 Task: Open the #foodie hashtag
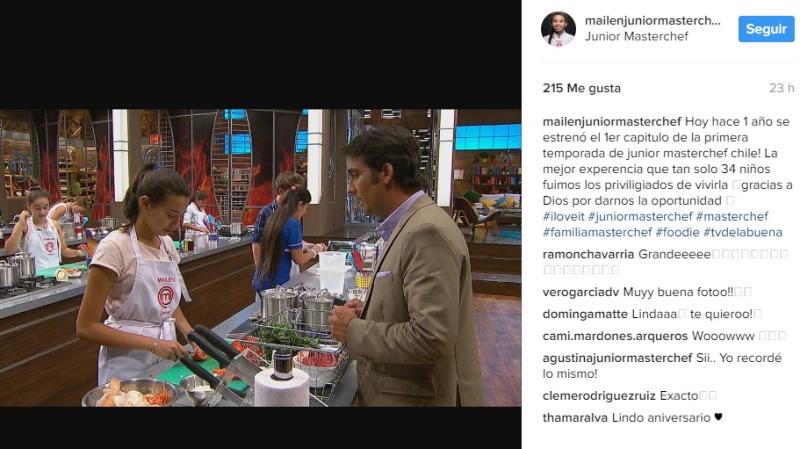tap(677, 232)
